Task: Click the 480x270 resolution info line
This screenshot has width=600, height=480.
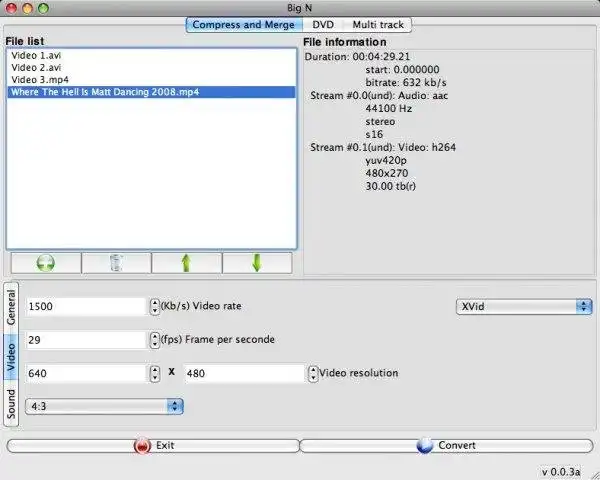Action: coord(386,173)
